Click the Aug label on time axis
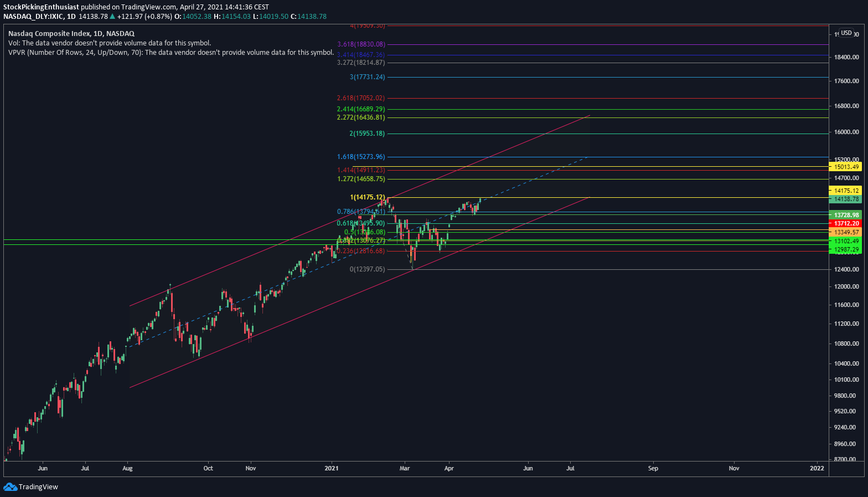This screenshot has height=497, width=868. [127, 468]
